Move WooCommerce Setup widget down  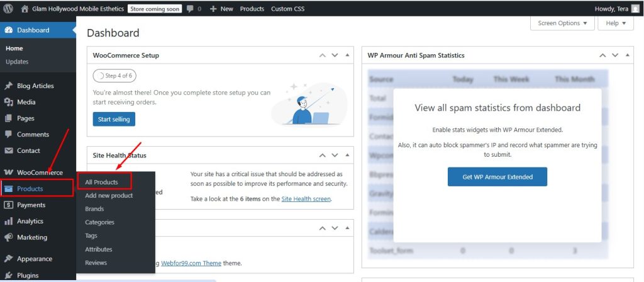[335, 55]
